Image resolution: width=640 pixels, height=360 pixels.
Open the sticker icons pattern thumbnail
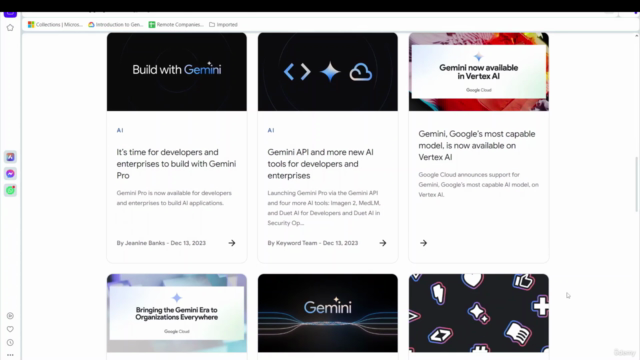pyautogui.click(x=479, y=313)
